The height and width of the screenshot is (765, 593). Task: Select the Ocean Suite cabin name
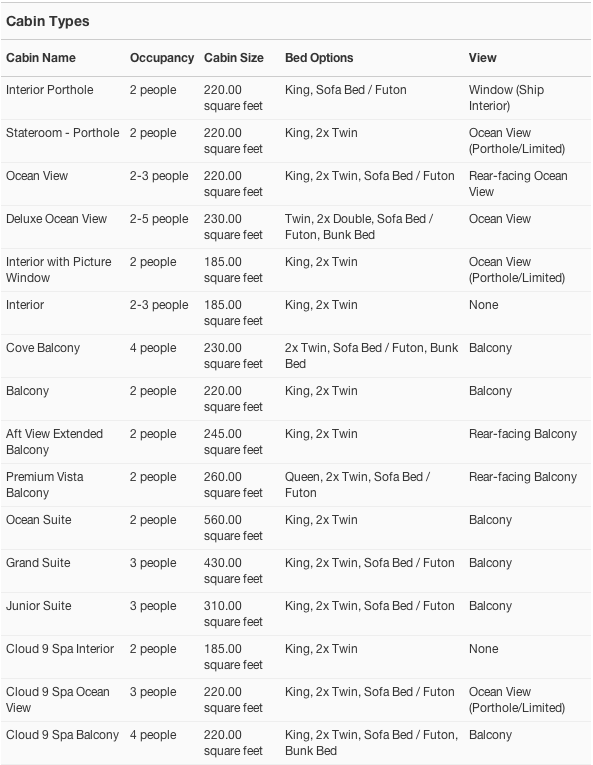(39, 520)
